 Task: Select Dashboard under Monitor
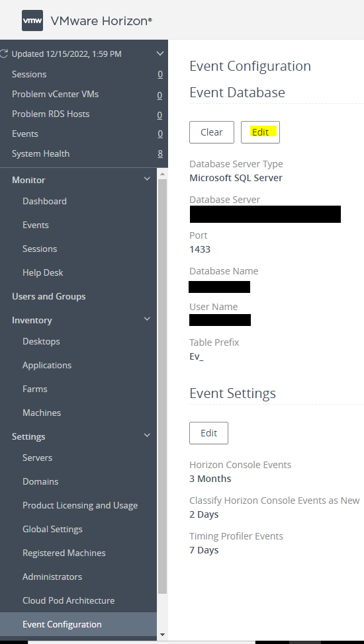click(x=44, y=201)
